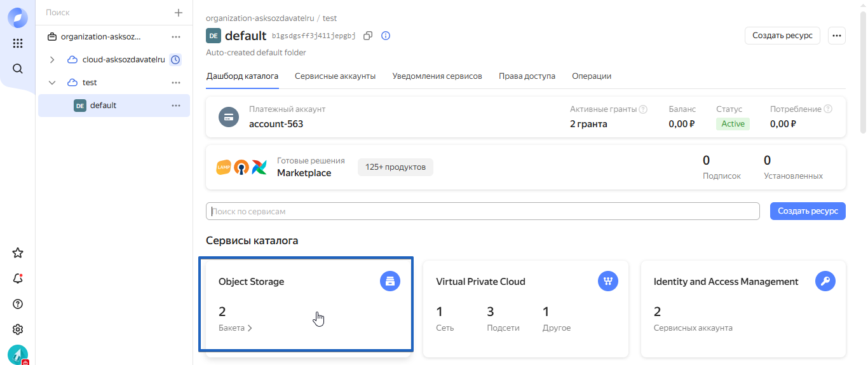Image resolution: width=868 pixels, height=365 pixels.
Task: Click the blue Создать ресурс button
Action: 808,211
